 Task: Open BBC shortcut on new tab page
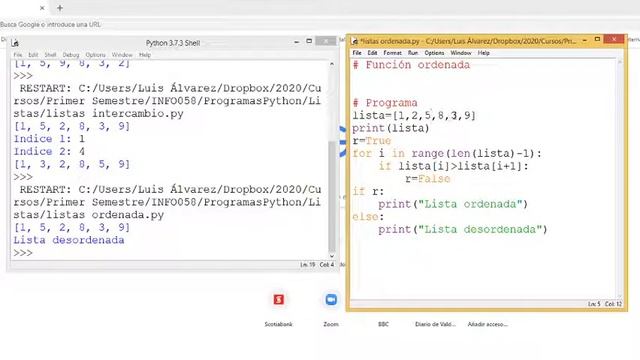[383, 324]
